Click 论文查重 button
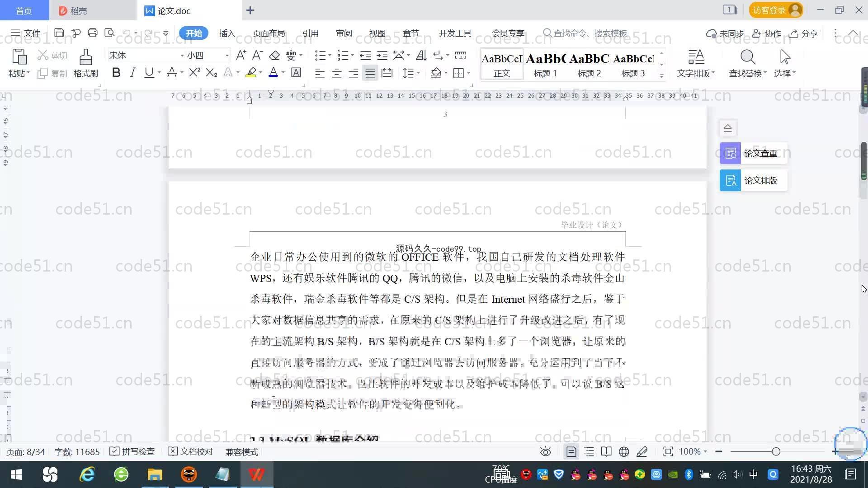This screenshot has width=868, height=488. 754,153
